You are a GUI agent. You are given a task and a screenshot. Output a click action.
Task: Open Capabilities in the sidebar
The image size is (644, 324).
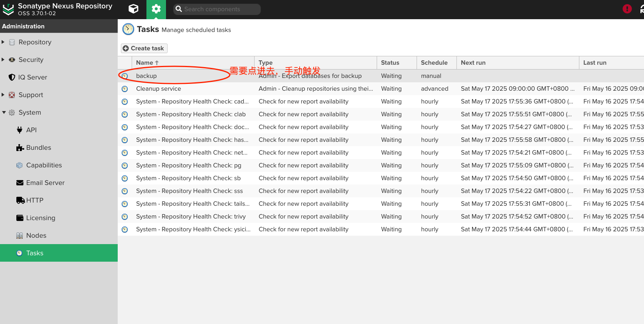click(x=44, y=165)
